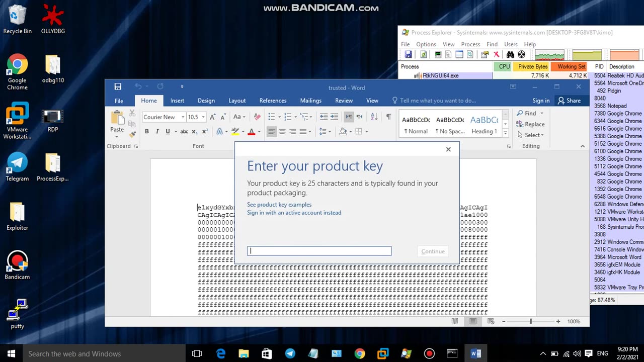
Task: Click the Format Painter brush icon
Action: point(132,134)
